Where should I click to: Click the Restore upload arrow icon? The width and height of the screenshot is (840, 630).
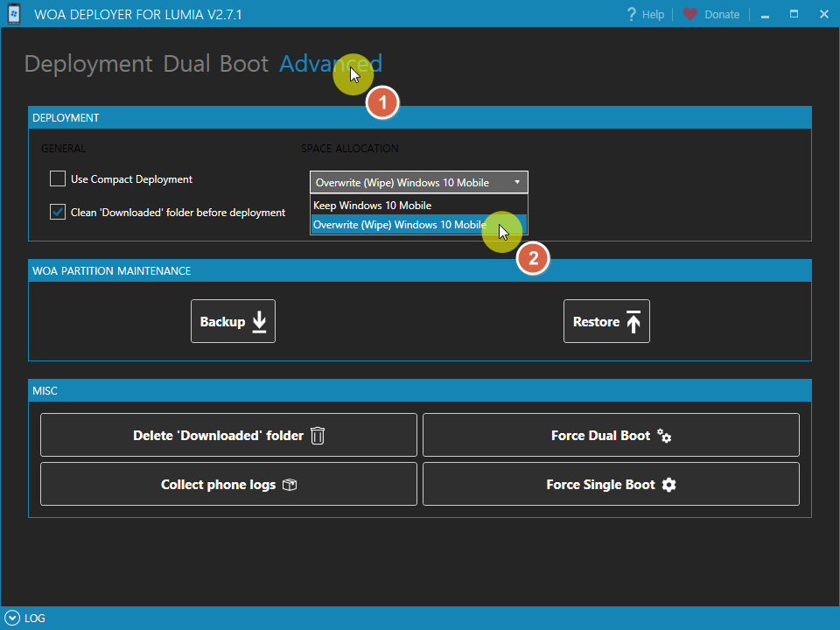[x=633, y=321]
